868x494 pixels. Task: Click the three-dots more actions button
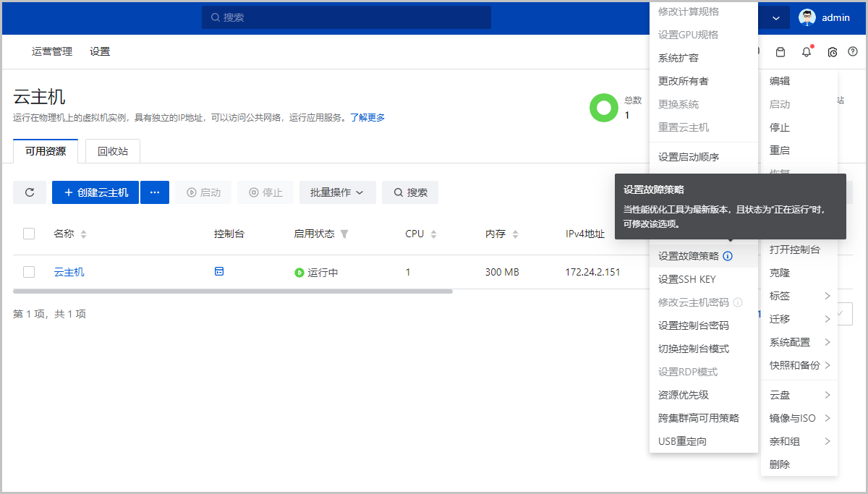[155, 192]
